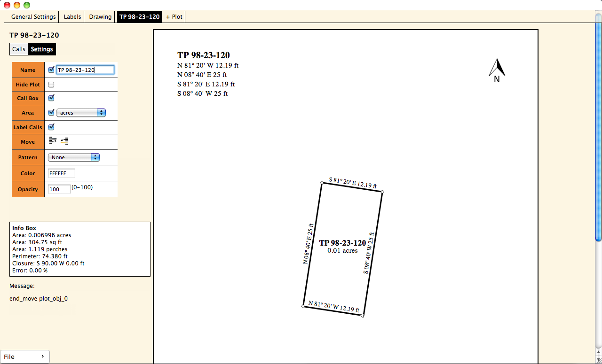602x364 pixels.
Task: Disable the Call Box checkbox
Action: [x=51, y=98]
